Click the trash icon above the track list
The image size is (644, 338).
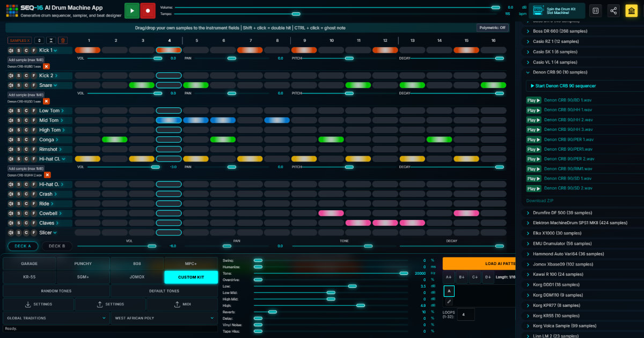tap(63, 40)
